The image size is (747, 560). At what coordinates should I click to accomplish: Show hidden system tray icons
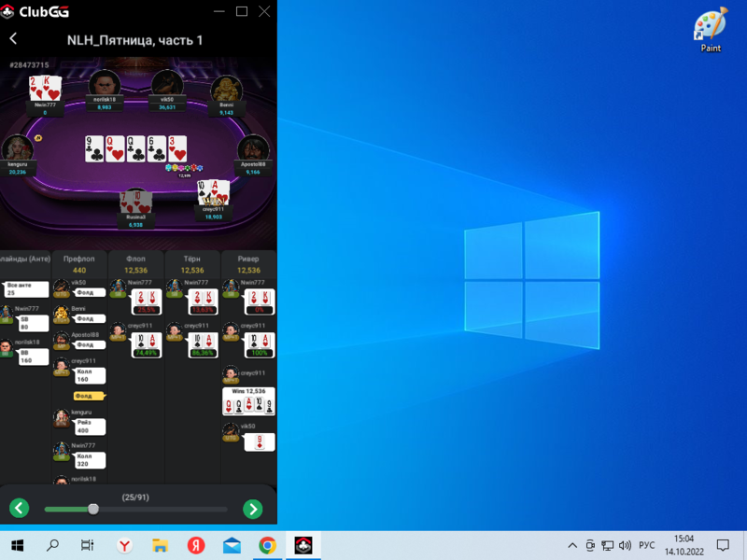coord(572,545)
